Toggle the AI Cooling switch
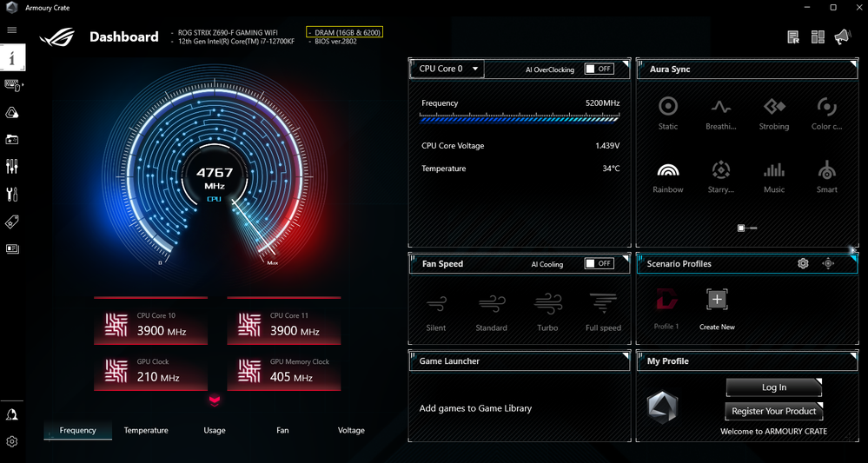Image resolution: width=868 pixels, height=463 pixels. [x=599, y=264]
